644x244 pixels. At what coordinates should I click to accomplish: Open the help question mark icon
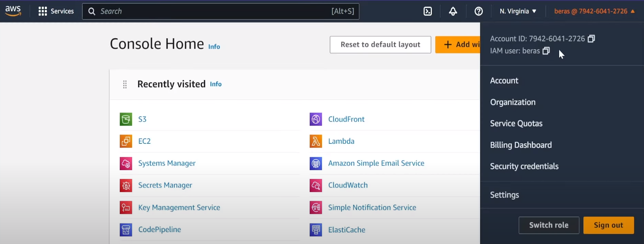point(479,11)
